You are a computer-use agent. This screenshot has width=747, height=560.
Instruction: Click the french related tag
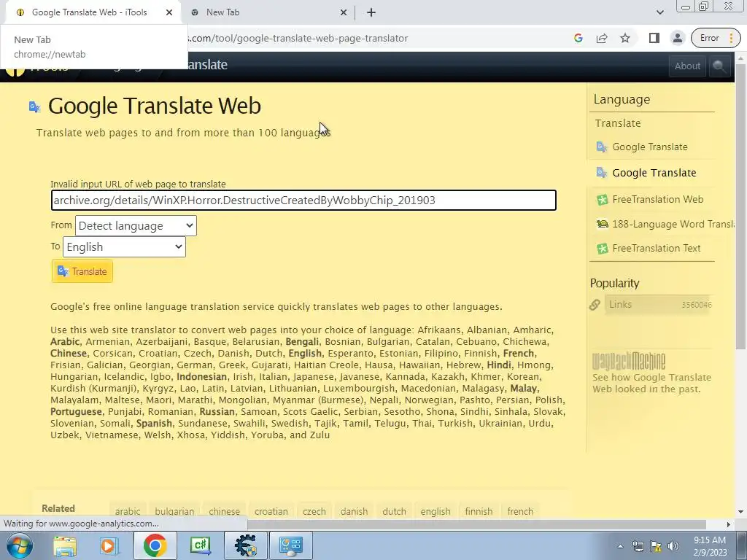pos(520,511)
